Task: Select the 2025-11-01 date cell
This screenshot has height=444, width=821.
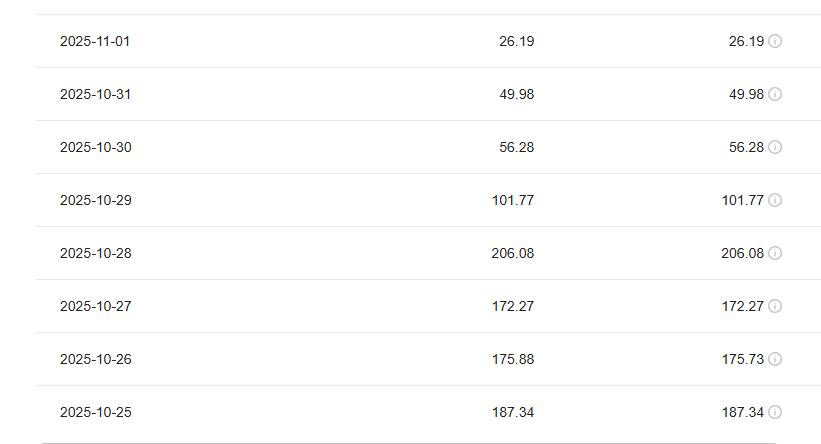Action: click(x=95, y=41)
